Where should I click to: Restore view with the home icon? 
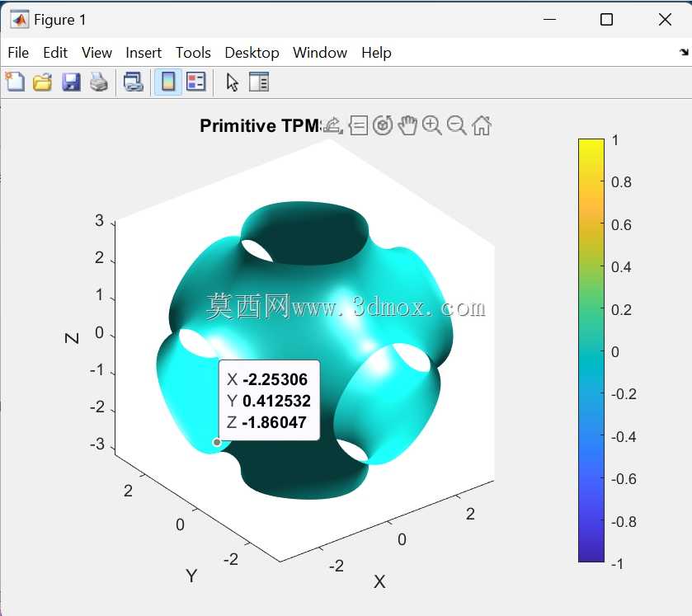pyautogui.click(x=482, y=126)
